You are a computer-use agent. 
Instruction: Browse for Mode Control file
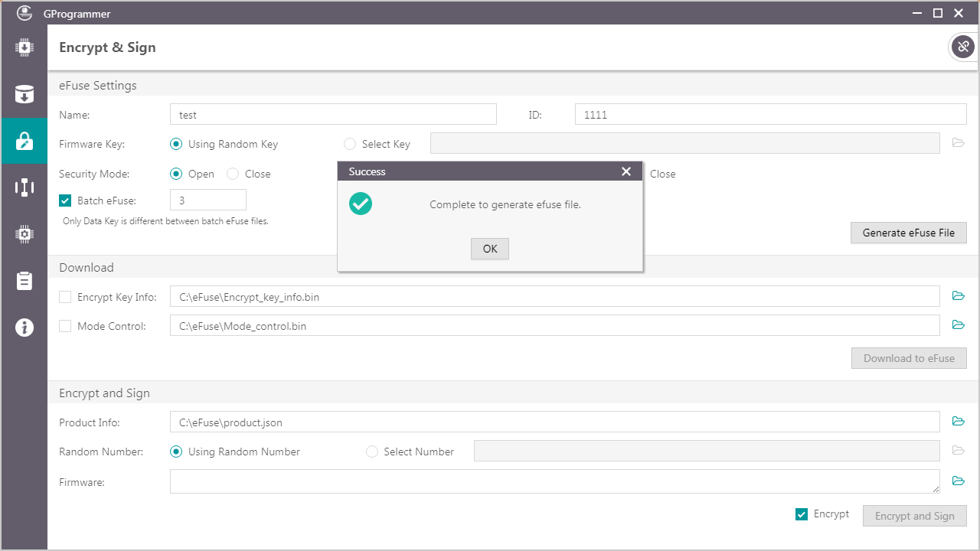pos(958,325)
